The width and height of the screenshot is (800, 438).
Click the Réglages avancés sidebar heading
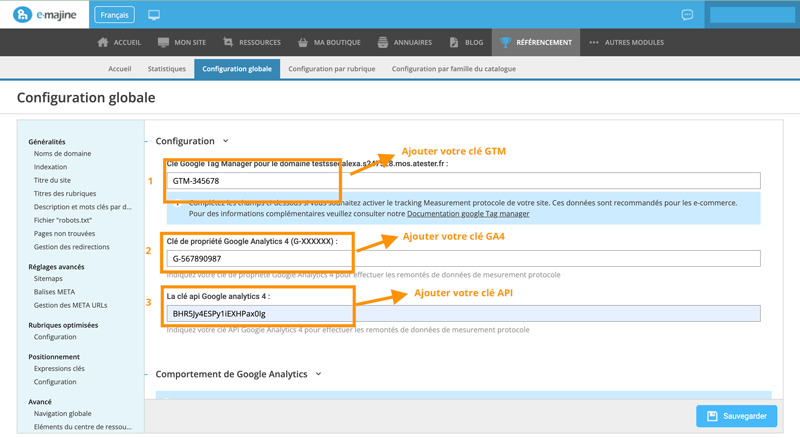[56, 267]
